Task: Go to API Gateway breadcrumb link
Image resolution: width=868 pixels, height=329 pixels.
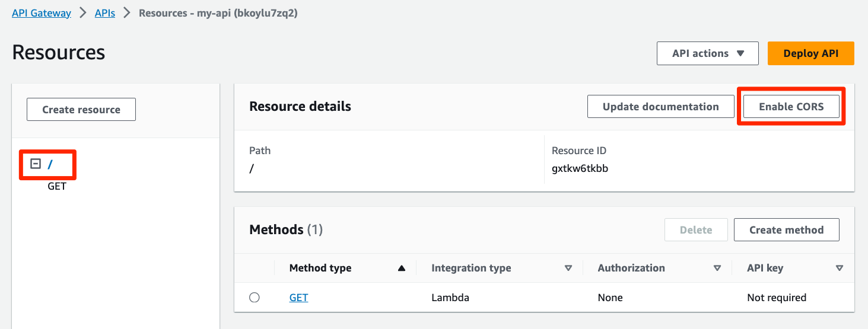Action: pos(42,13)
